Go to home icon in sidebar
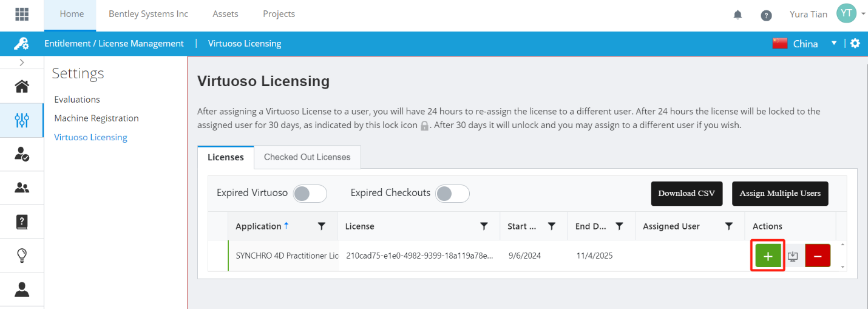This screenshot has height=309, width=868. [22, 86]
